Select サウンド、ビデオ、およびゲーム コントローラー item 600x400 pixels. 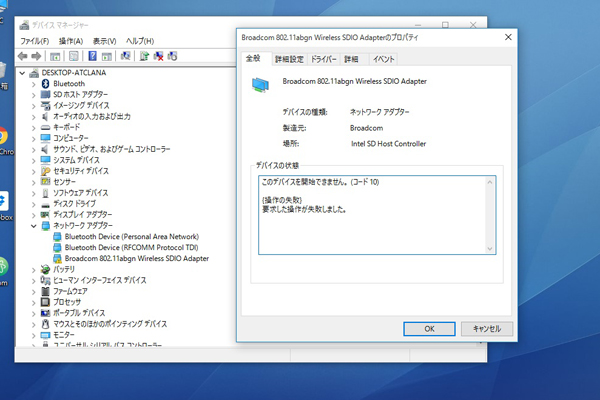111,149
